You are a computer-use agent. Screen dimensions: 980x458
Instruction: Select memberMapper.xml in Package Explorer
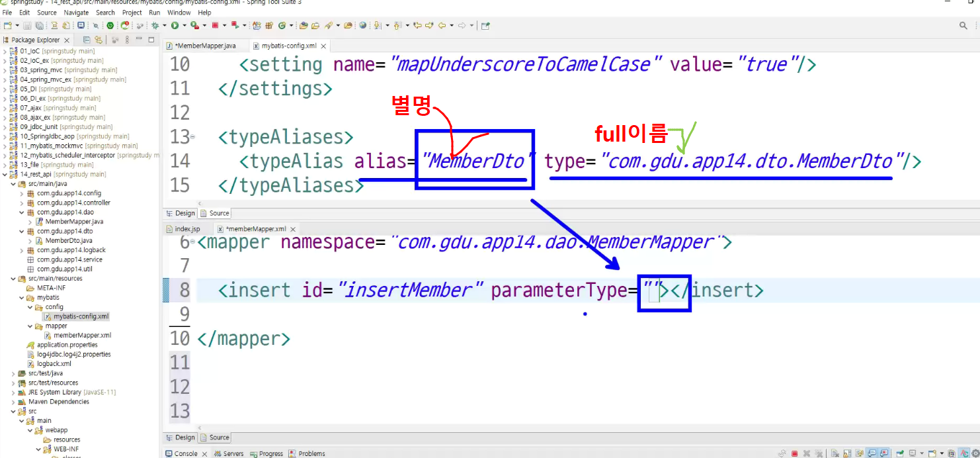coord(83,336)
